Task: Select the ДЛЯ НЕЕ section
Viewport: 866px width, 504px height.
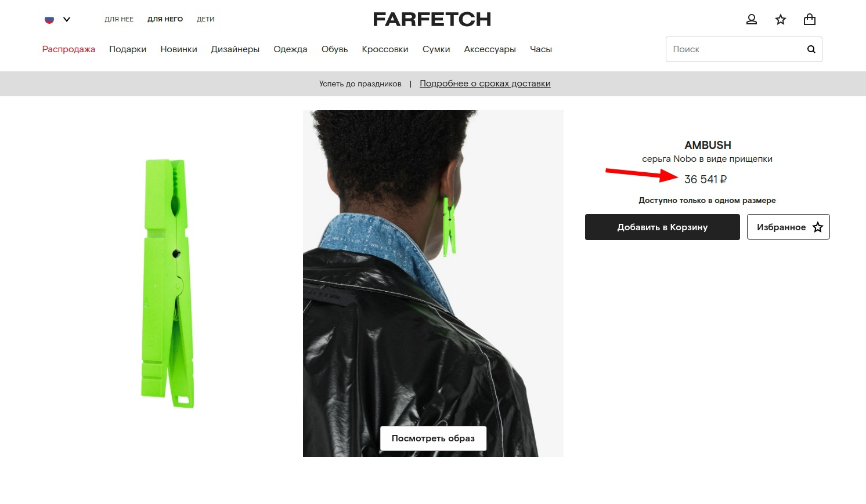Action: pyautogui.click(x=119, y=19)
